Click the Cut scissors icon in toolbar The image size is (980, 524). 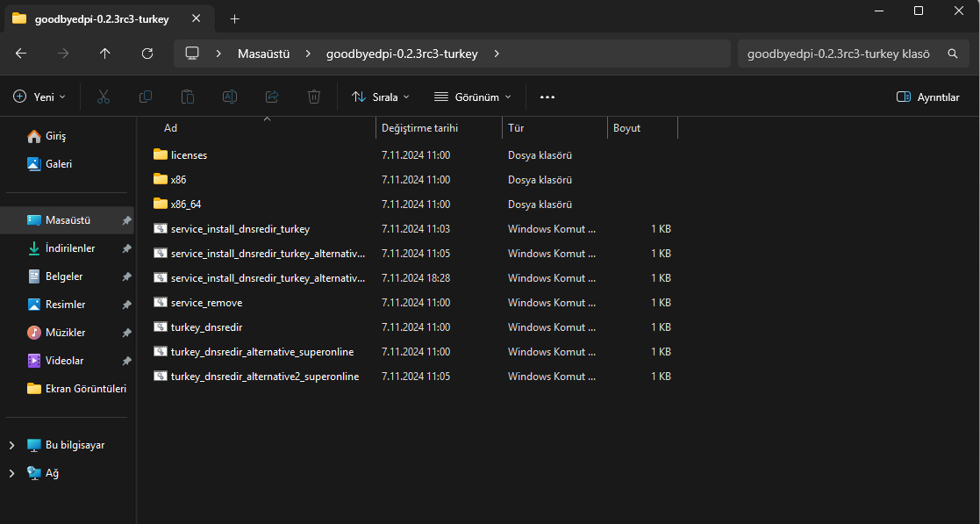tap(104, 97)
